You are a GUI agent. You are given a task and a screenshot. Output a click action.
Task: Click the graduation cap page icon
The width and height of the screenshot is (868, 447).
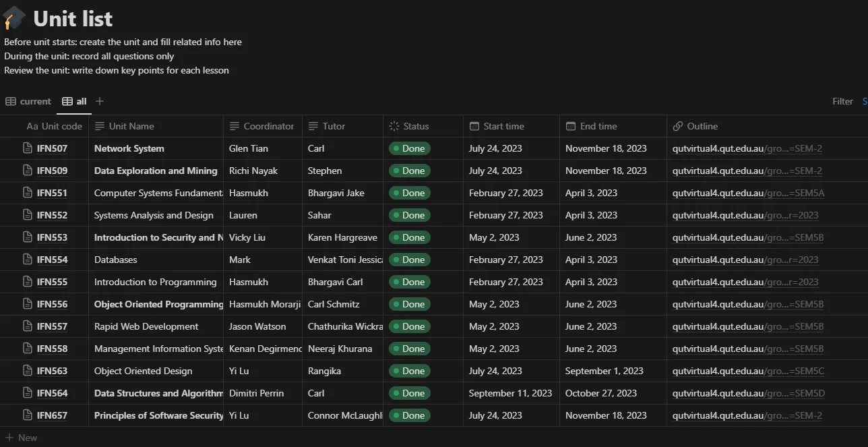(x=13, y=19)
